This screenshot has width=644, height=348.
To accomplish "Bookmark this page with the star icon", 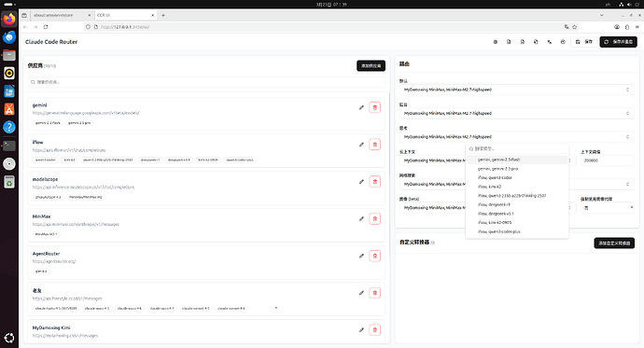I will tap(575, 27).
